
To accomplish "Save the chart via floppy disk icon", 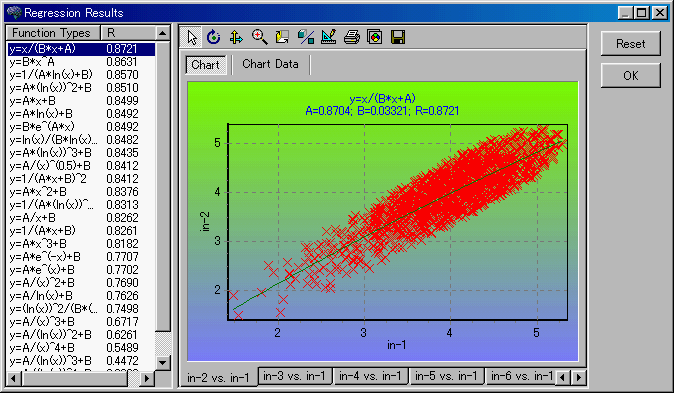I will coord(398,37).
